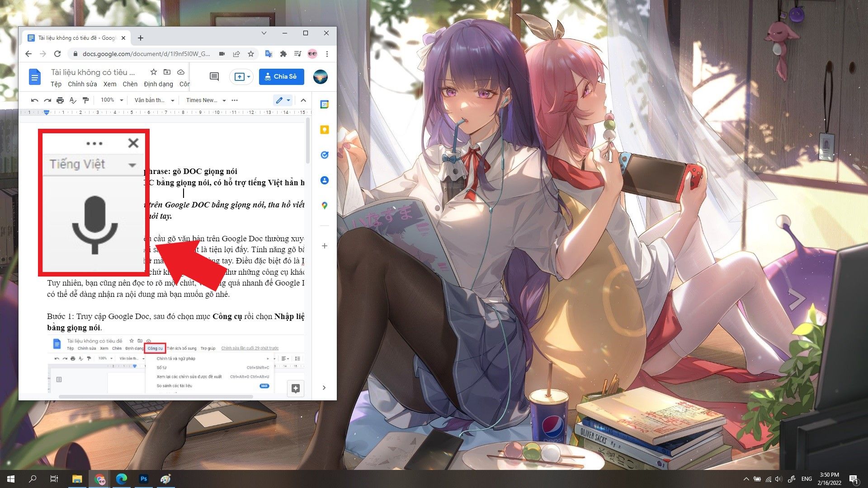
Task: Select the Công cụ menu item
Action: coord(154,348)
